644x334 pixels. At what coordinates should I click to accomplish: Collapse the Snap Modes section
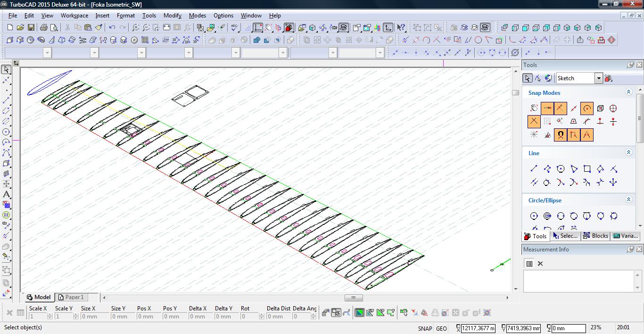(x=628, y=92)
